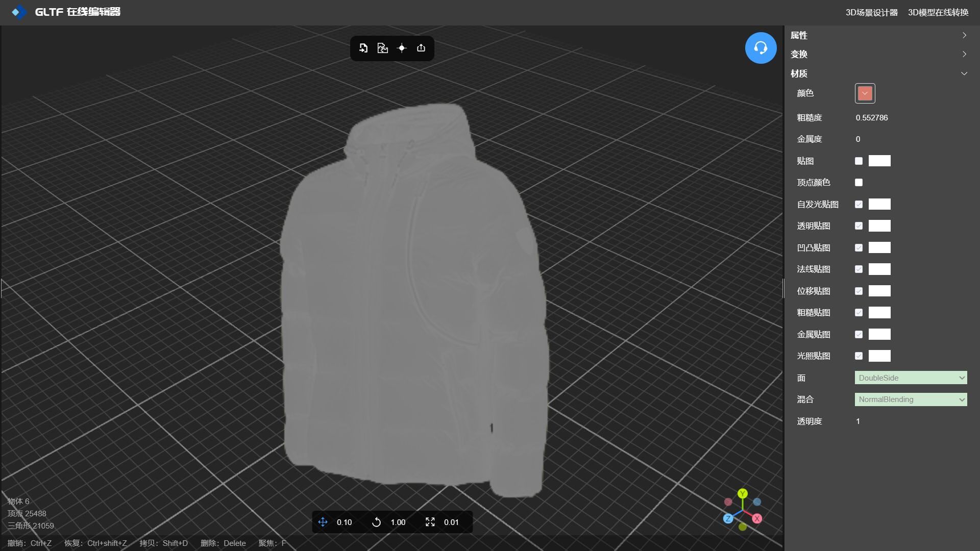Click the Y axis on the gizmo
Viewport: 980px width, 551px height.
click(x=743, y=493)
